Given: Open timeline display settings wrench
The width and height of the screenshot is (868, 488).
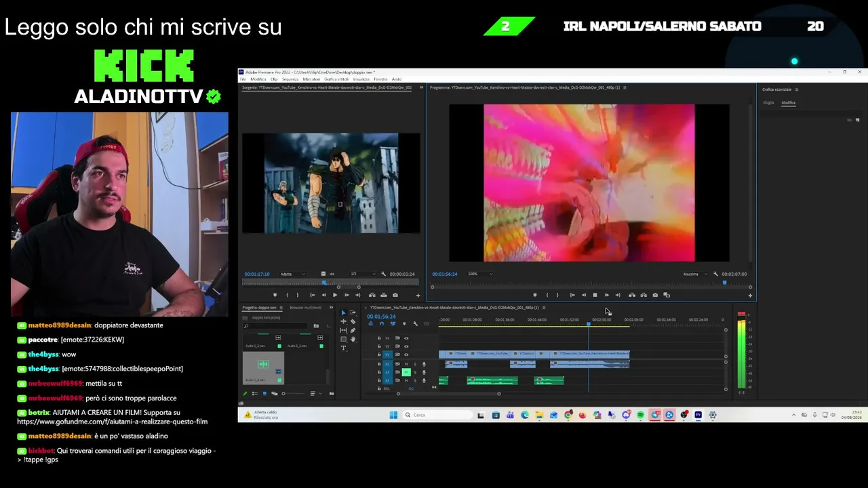Looking at the screenshot, I should pyautogui.click(x=415, y=323).
